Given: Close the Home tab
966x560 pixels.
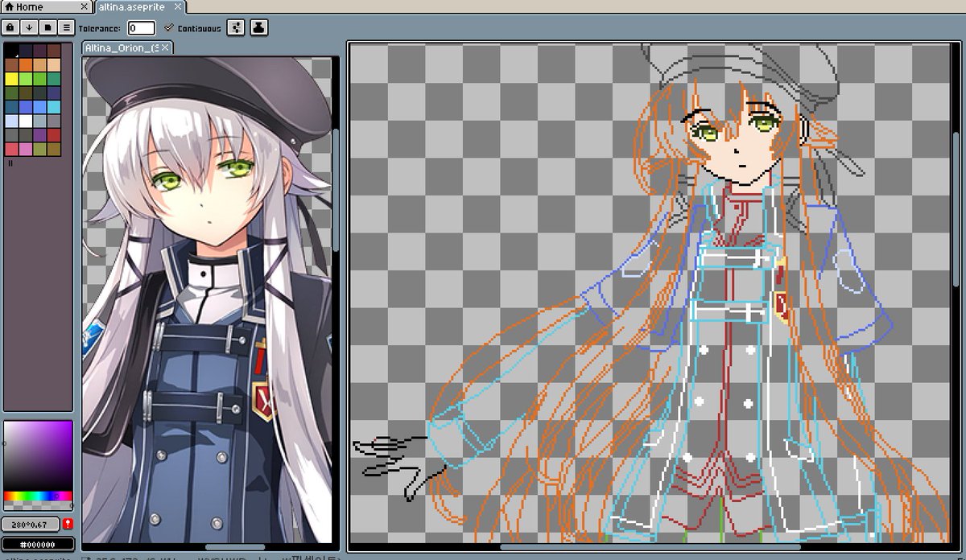Looking at the screenshot, I should tap(85, 6).
